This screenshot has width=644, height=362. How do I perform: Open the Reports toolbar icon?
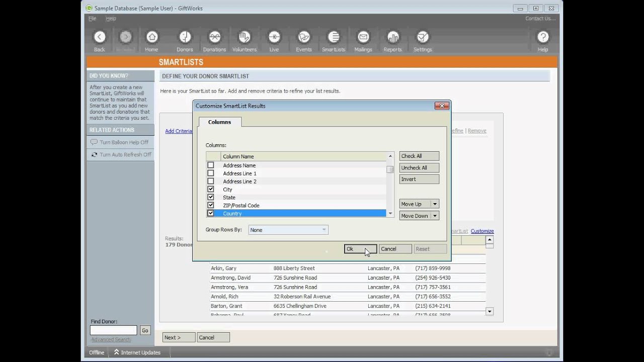(393, 37)
